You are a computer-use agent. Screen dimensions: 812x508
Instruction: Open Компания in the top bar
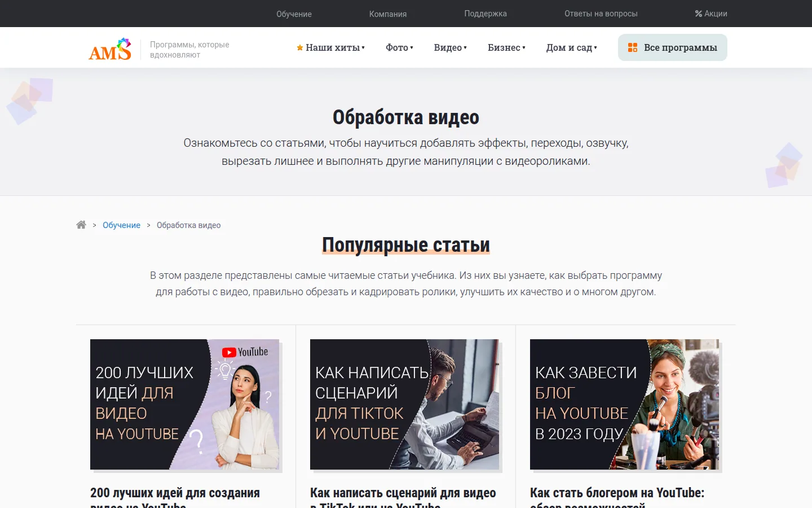(388, 14)
